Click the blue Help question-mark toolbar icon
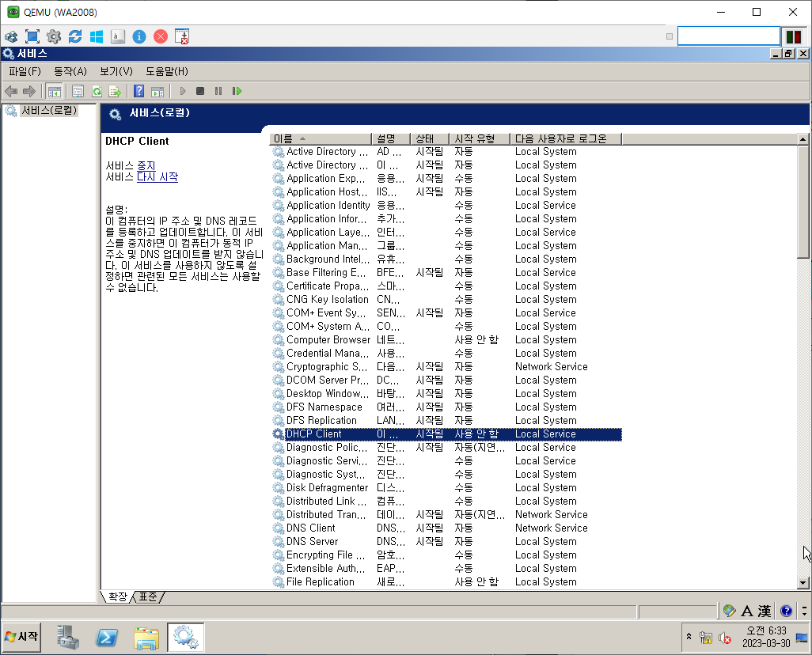Viewport: 812px width, 655px height. (x=138, y=92)
